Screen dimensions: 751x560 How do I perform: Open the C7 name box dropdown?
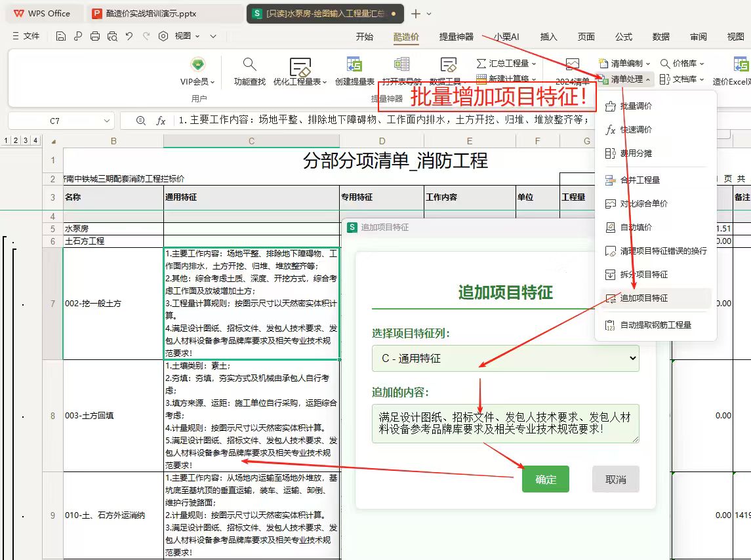click(x=107, y=121)
